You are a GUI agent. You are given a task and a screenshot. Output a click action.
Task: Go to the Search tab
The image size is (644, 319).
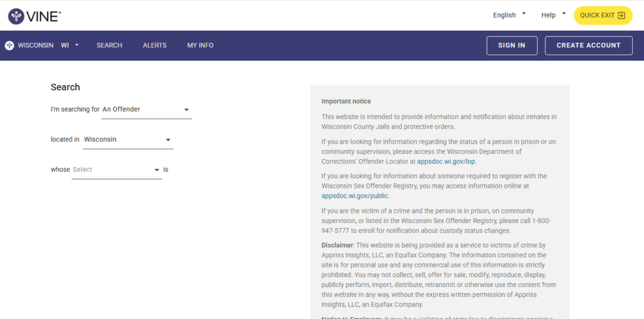[x=109, y=46]
